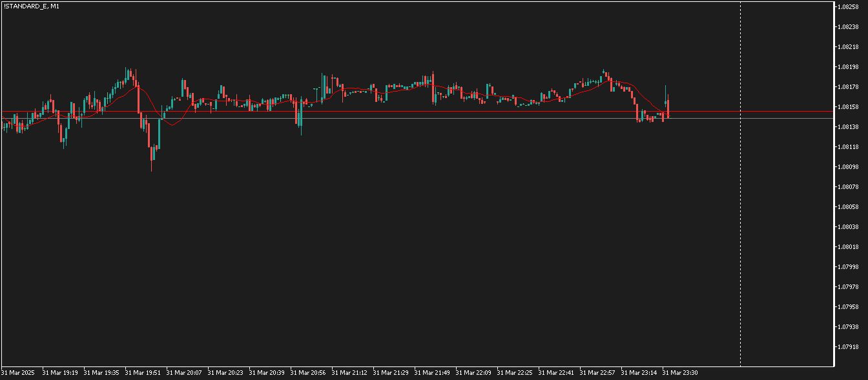The width and height of the screenshot is (868, 380).
Task: Click the 31 Mar 20:39 time label
Action: click(x=267, y=372)
